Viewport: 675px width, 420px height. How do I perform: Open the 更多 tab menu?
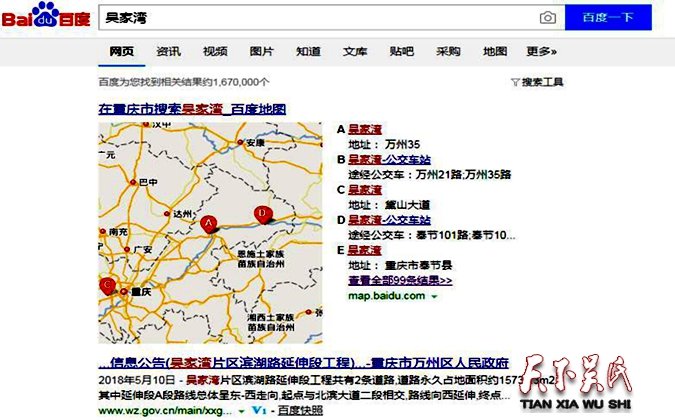(542, 51)
